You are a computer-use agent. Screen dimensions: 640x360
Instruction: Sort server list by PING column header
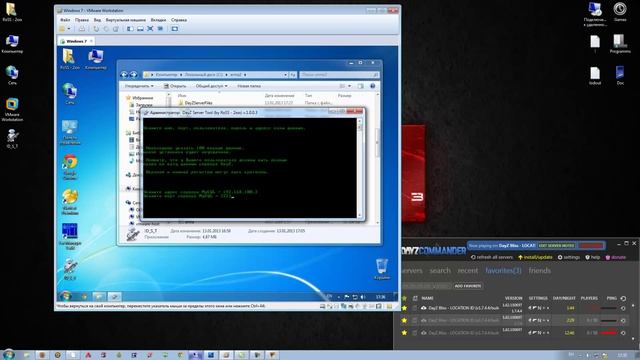[611, 298]
